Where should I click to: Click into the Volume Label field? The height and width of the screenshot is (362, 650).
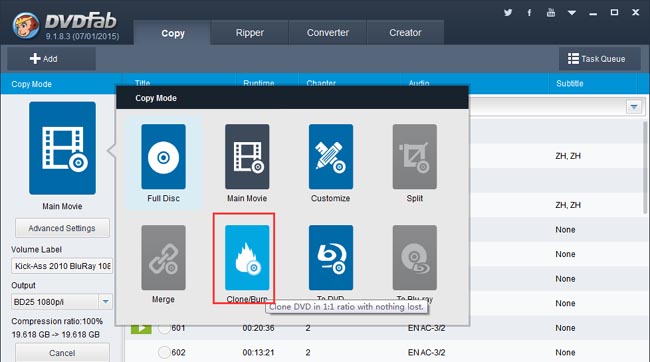62,266
